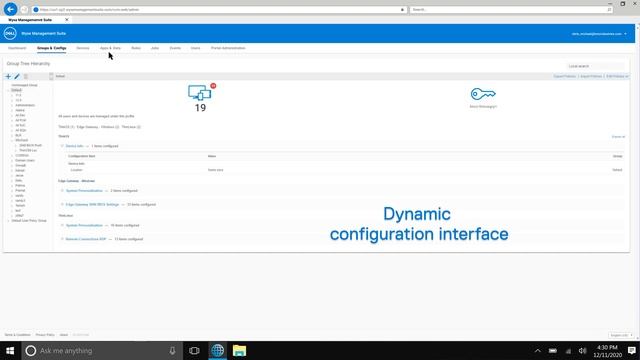Screen dimensions: 640x360
Task: Click the key icon for group token
Action: (x=483, y=94)
